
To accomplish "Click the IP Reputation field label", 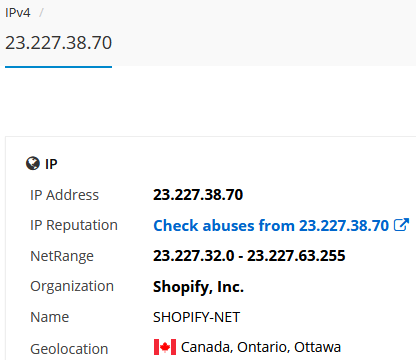I will coord(74,225).
